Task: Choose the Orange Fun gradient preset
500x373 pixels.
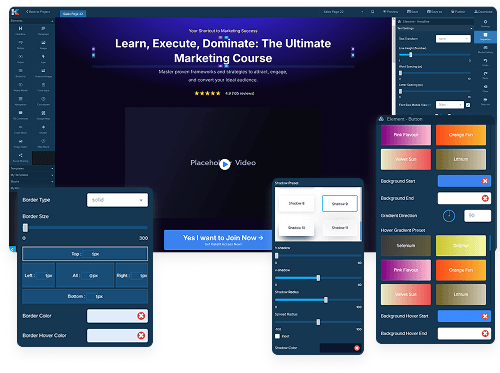Action: coord(461,135)
